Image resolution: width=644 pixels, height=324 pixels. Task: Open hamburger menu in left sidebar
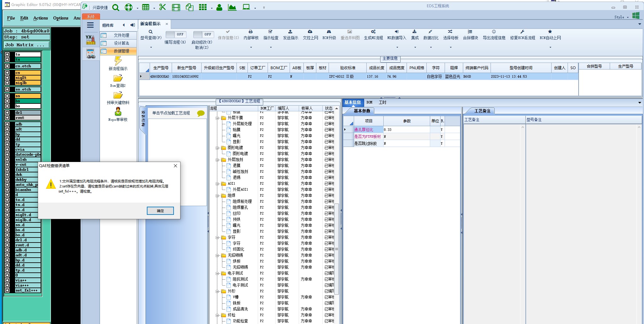90,25
